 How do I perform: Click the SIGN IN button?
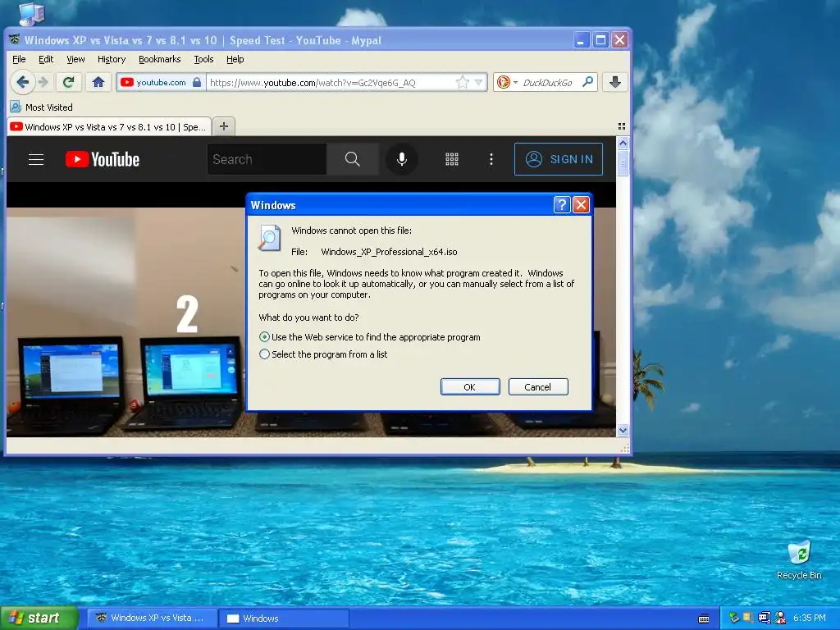tap(558, 159)
